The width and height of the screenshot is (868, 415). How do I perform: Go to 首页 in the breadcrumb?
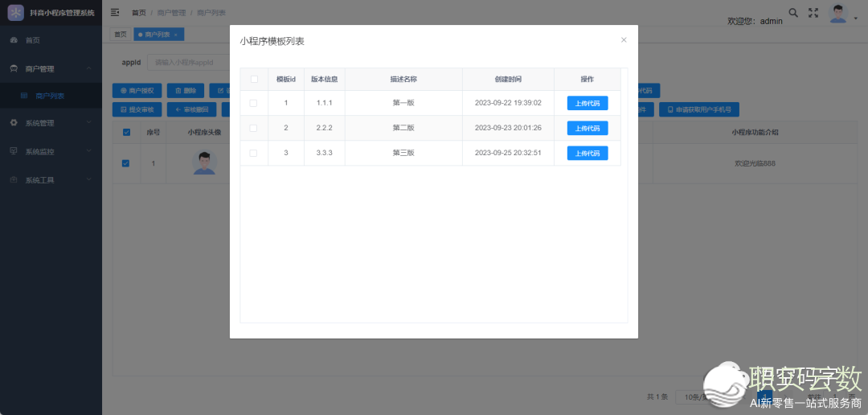[139, 13]
